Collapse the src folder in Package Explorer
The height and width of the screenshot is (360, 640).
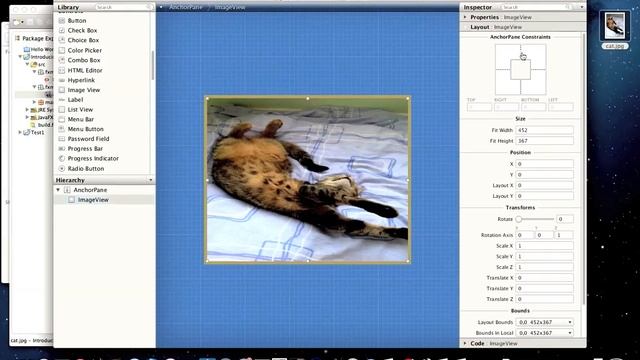pyautogui.click(x=28, y=64)
